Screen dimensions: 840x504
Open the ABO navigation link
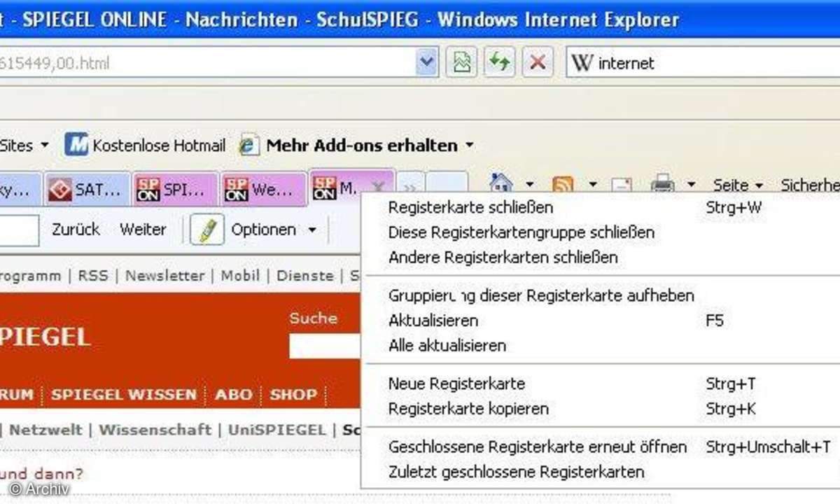pos(234,394)
